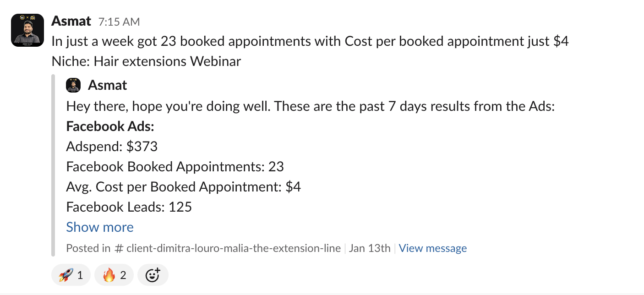Expand the quoted message with Show more
Viewport: 644px width, 295px height.
(100, 227)
